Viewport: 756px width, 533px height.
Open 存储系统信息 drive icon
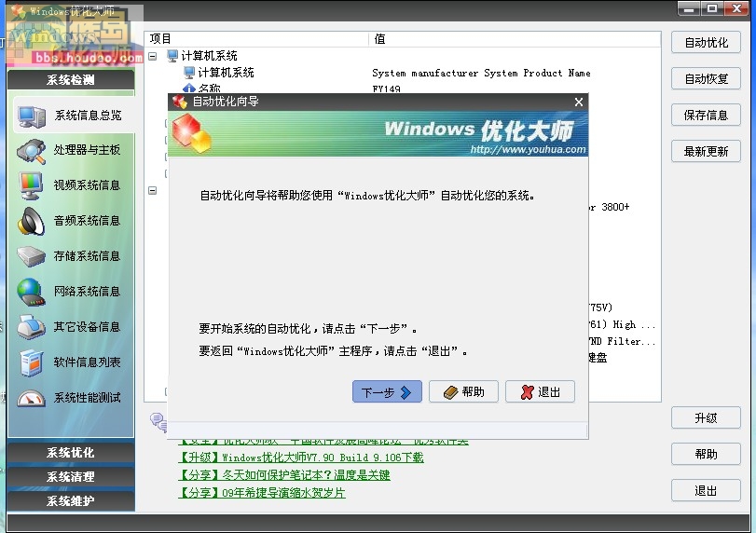point(31,256)
